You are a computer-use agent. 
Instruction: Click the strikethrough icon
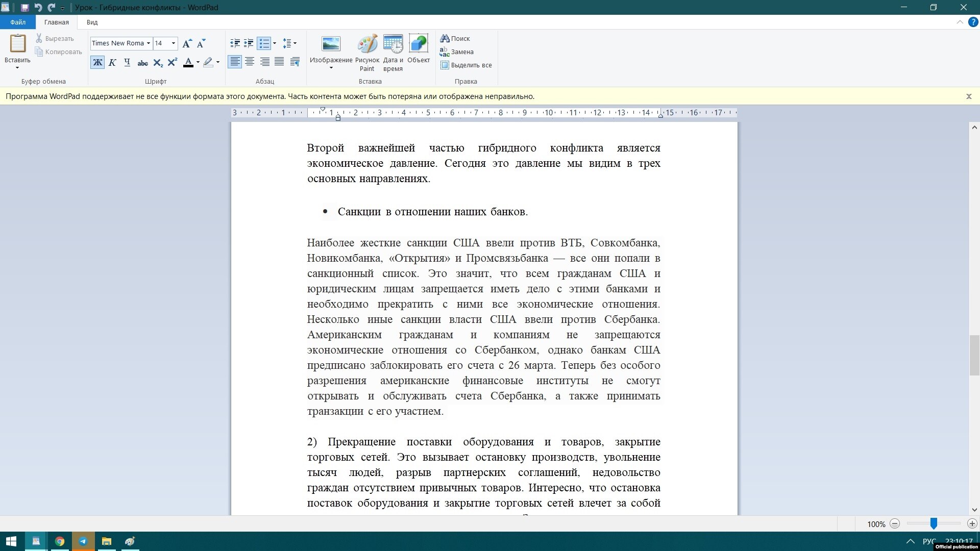(142, 63)
